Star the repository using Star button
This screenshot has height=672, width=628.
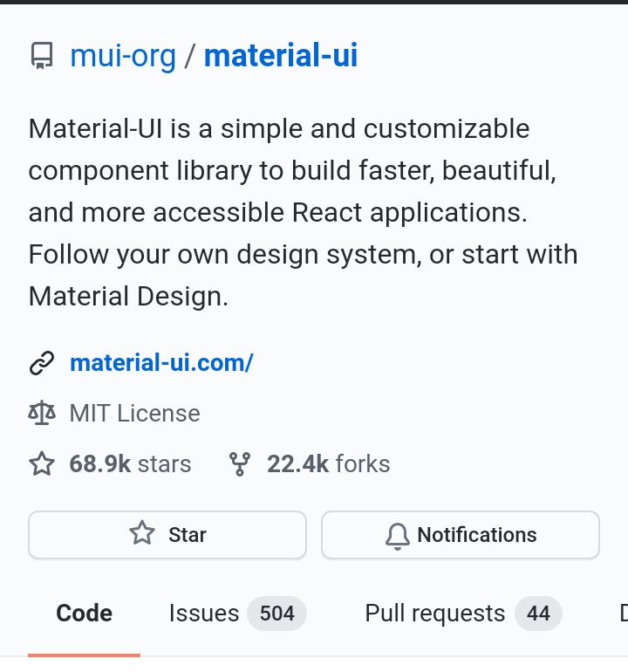pos(167,535)
